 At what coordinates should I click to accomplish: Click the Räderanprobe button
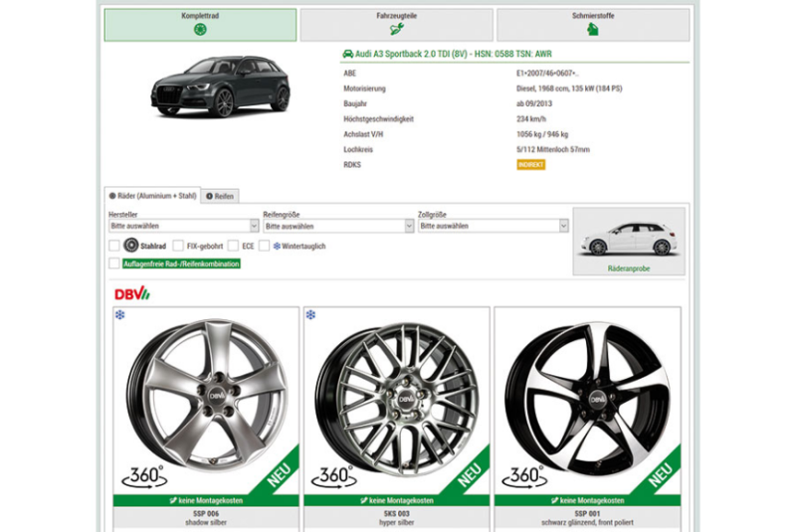[x=628, y=242]
